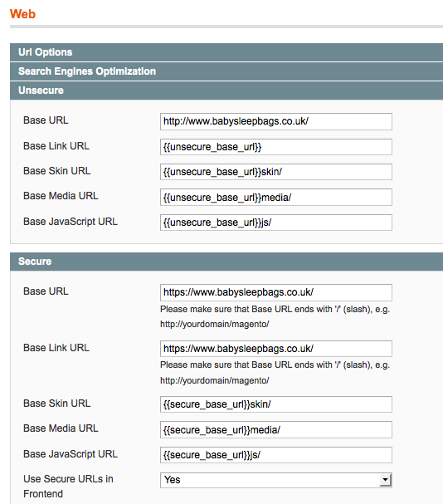Click the Unsecure 'Base URL' label
The height and width of the screenshot is (504, 443).
click(x=46, y=120)
